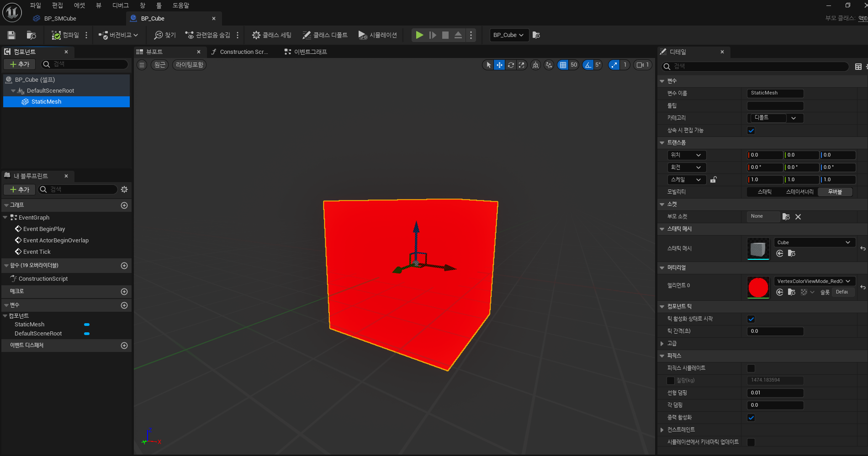Image resolution: width=868 pixels, height=456 pixels.
Task: Open the 원근 perspective view menu
Action: click(160, 65)
